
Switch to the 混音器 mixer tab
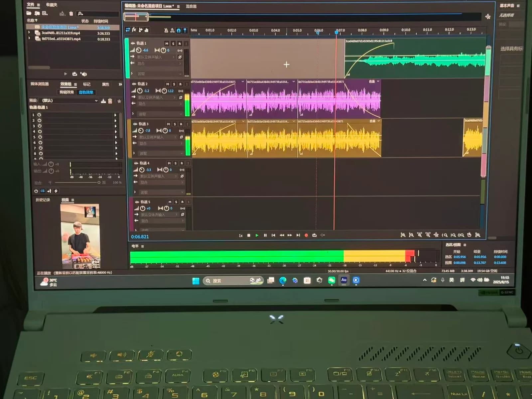tap(191, 6)
